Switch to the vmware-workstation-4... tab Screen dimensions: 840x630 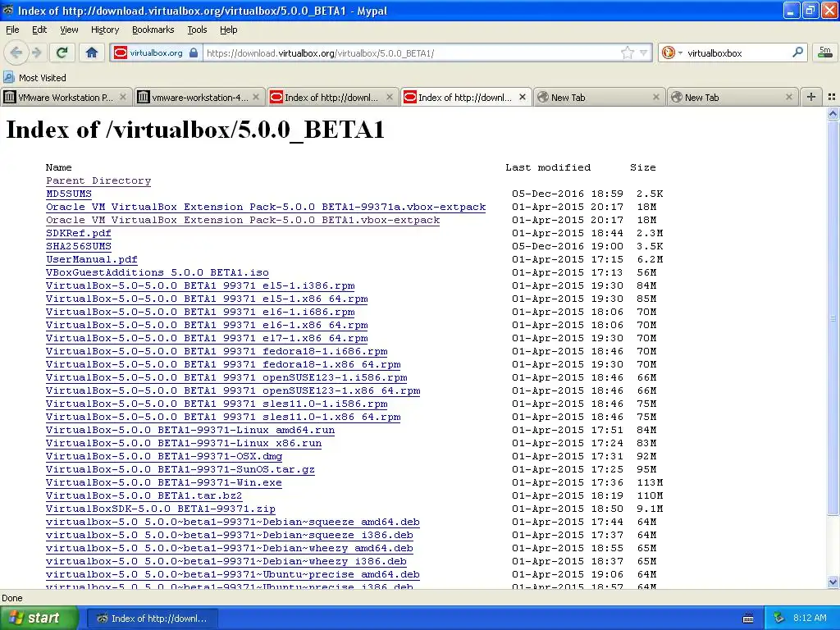pos(199,97)
